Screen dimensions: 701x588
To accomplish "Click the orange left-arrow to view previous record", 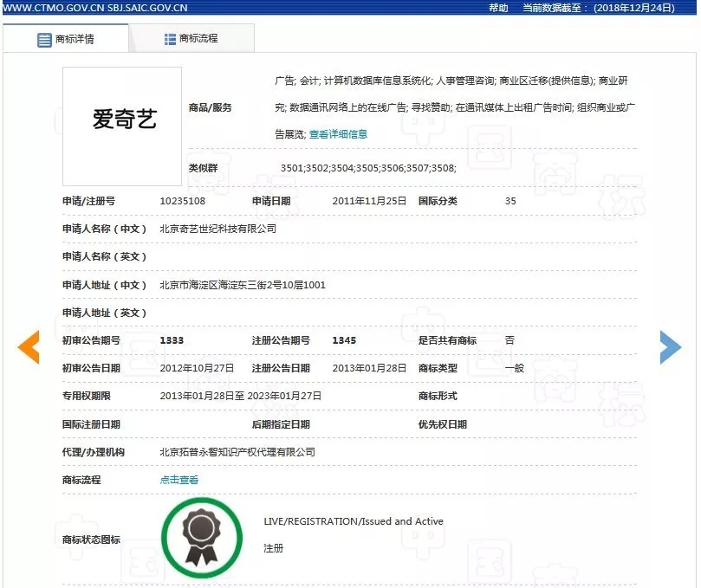I will (x=29, y=347).
